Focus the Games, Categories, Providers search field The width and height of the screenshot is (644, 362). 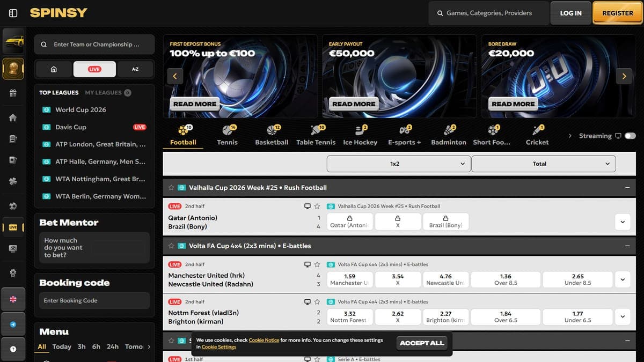coord(488,13)
